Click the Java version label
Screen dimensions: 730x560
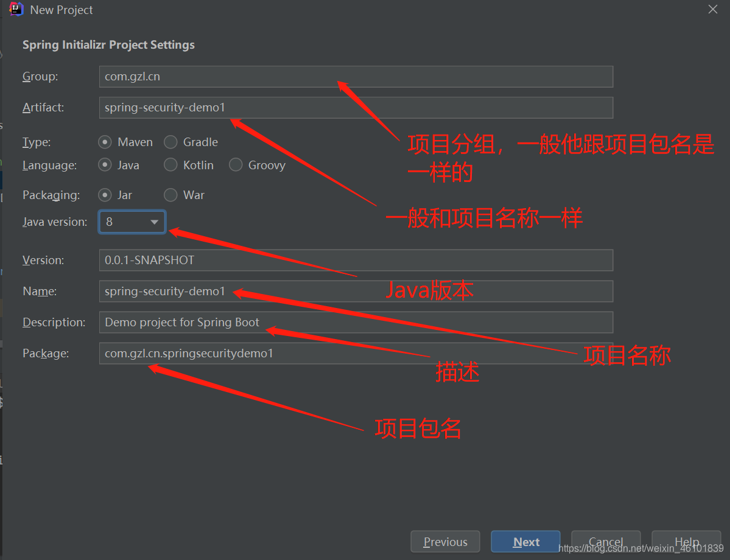[55, 222]
